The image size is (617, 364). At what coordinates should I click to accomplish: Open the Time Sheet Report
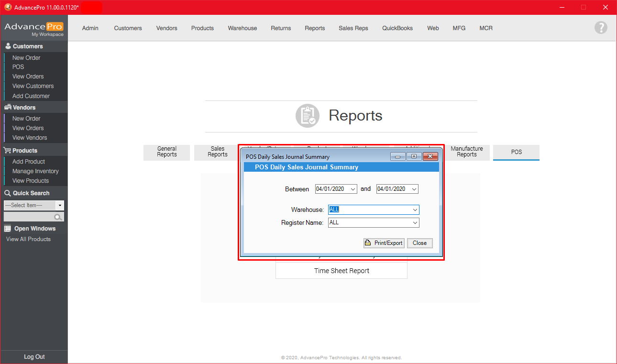(x=342, y=271)
